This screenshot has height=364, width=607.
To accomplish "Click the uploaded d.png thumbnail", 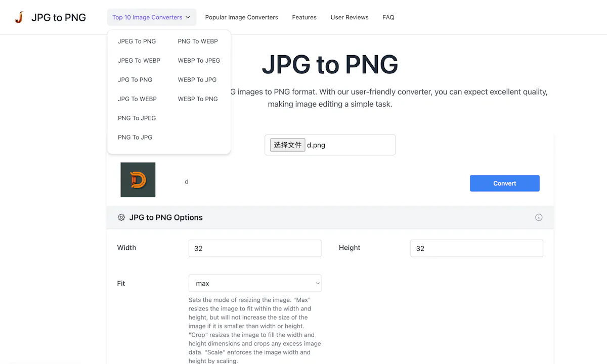I will 138,180.
